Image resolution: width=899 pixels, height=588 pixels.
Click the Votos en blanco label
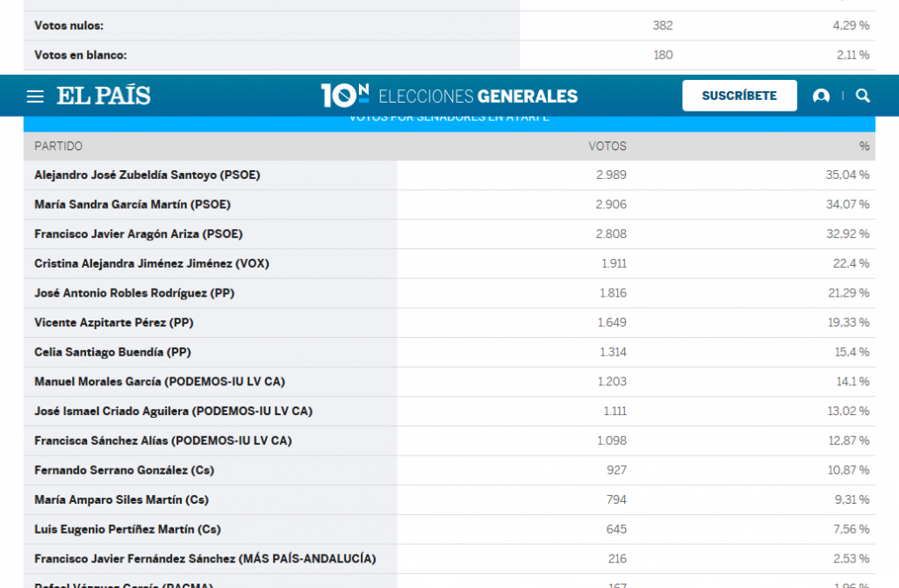pos(81,54)
